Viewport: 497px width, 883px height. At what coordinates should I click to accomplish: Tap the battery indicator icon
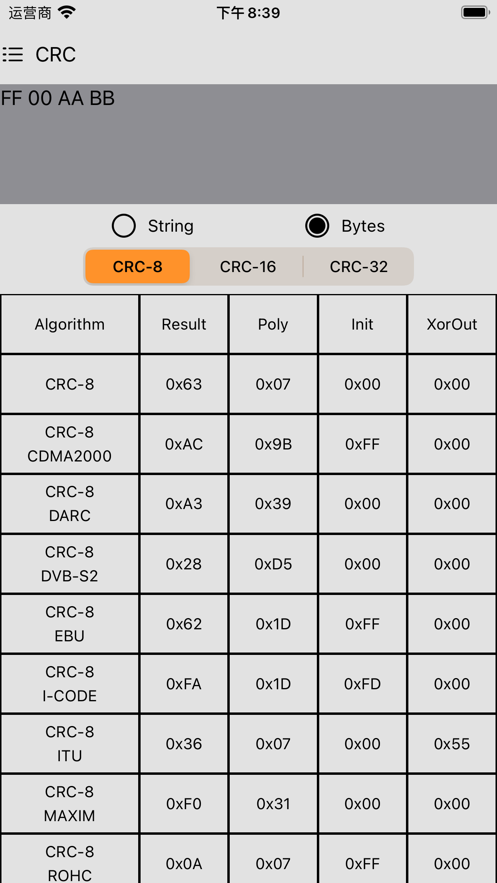click(475, 12)
